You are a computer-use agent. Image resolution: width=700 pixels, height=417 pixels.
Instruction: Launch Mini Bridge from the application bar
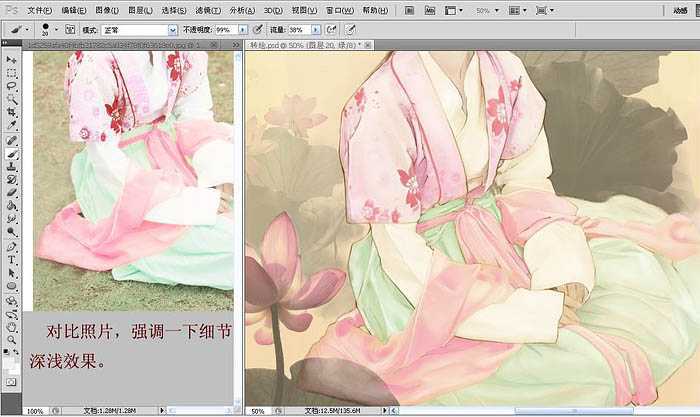pos(429,10)
